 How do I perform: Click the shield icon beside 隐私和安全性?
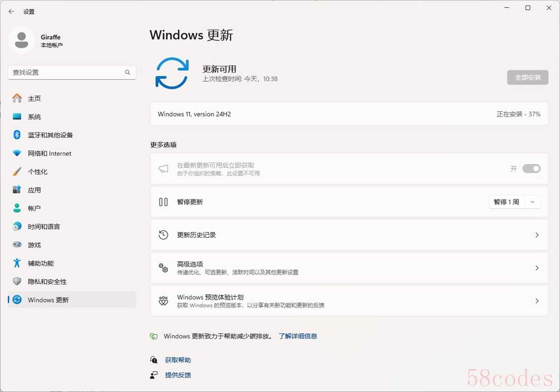[17, 282]
